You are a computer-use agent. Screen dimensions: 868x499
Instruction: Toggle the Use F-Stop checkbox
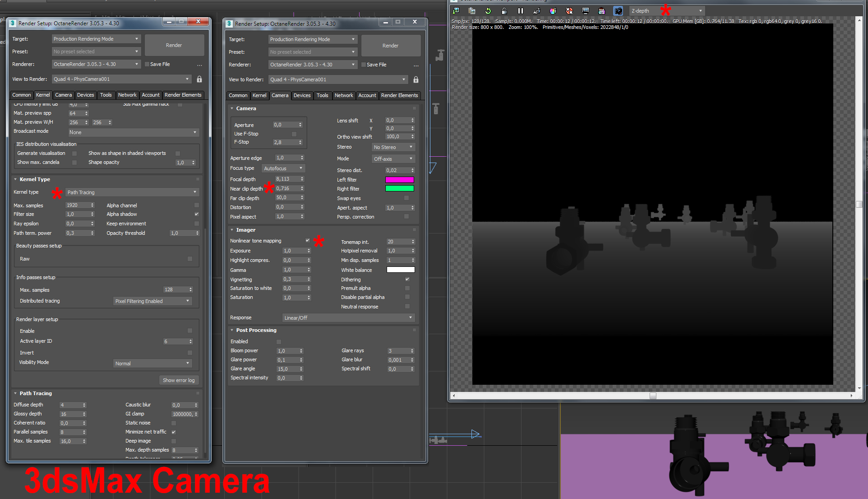(294, 134)
